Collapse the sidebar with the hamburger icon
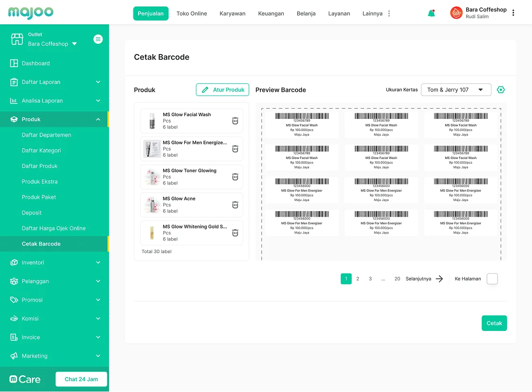Image resolution: width=532 pixels, height=392 pixels. tap(98, 39)
